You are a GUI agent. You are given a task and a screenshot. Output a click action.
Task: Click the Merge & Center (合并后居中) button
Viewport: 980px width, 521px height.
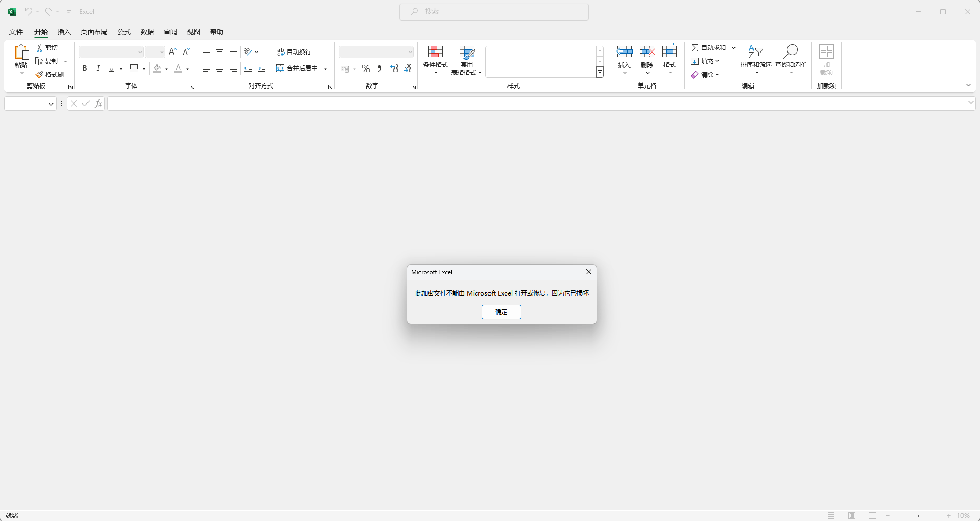[x=297, y=68]
